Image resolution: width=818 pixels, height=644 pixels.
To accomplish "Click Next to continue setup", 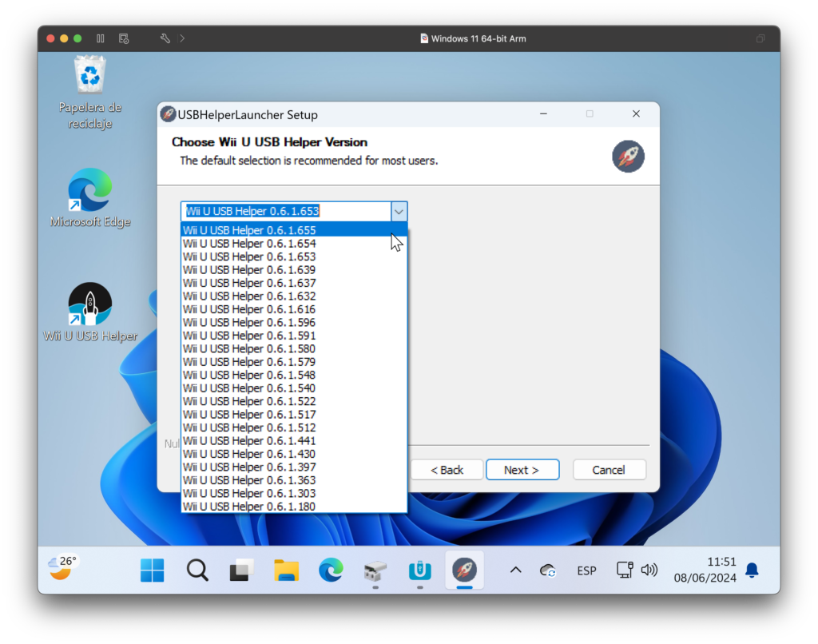I will (522, 470).
